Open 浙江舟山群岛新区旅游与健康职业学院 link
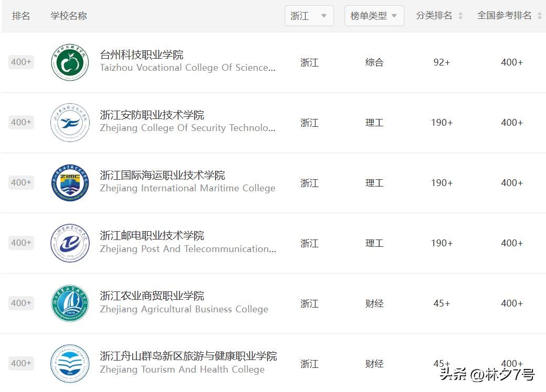Image resolution: width=546 pixels, height=392 pixels. click(188, 356)
